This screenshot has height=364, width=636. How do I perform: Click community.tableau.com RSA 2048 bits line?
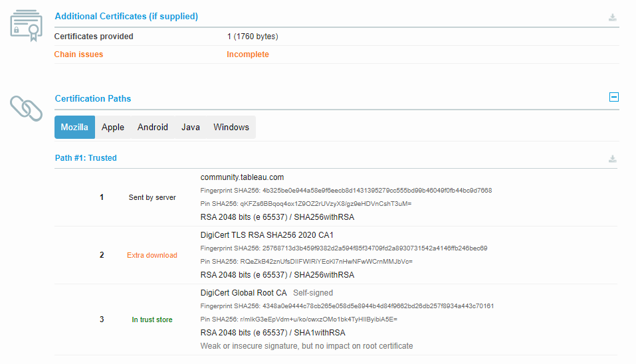(277, 217)
